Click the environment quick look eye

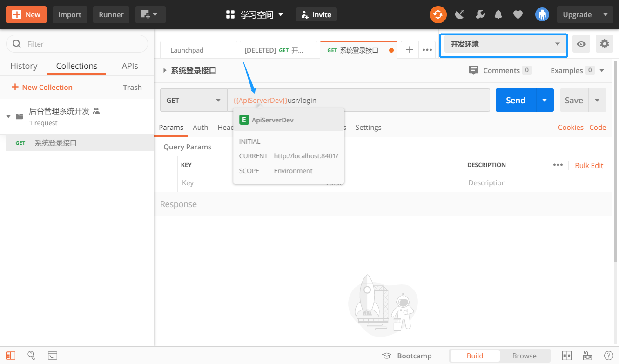pos(581,44)
